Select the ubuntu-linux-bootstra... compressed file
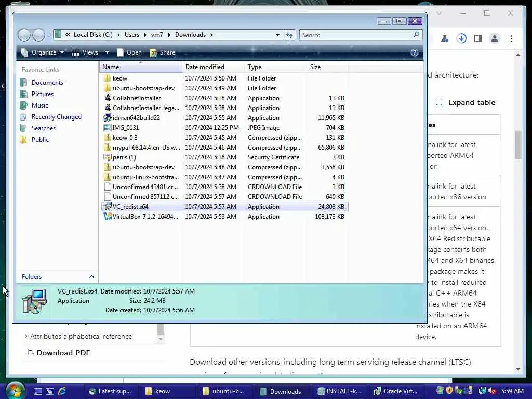532x399 pixels. [x=224, y=177]
